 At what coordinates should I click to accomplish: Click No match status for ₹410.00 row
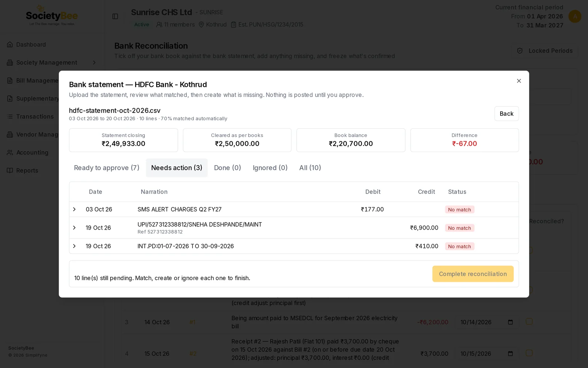459,246
